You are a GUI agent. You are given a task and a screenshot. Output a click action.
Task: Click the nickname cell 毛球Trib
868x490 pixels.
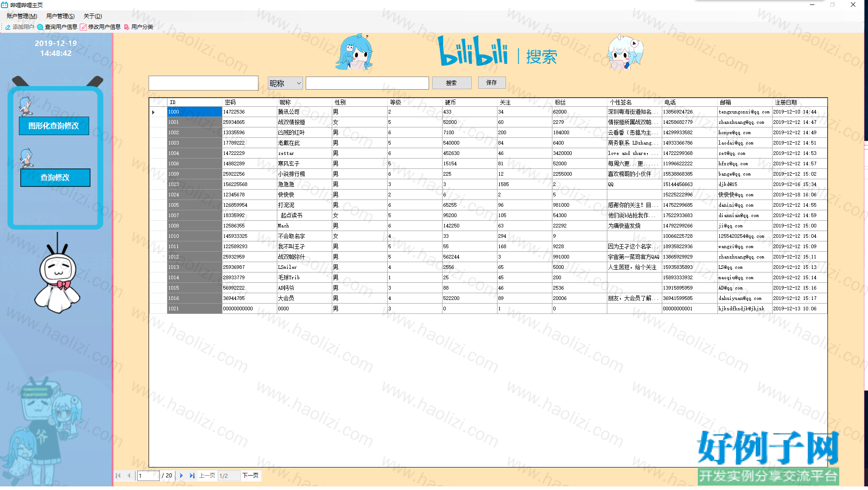(x=304, y=278)
